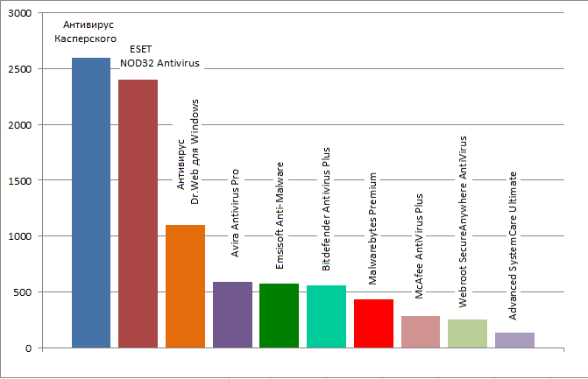Click the 1500 axis value
The height and width of the screenshot is (379, 588).
point(20,181)
